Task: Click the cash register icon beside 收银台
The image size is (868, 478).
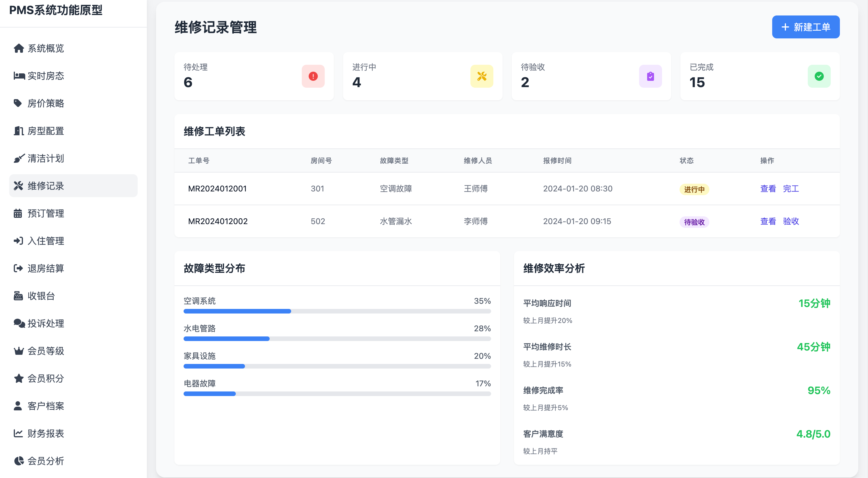Action: click(x=18, y=296)
